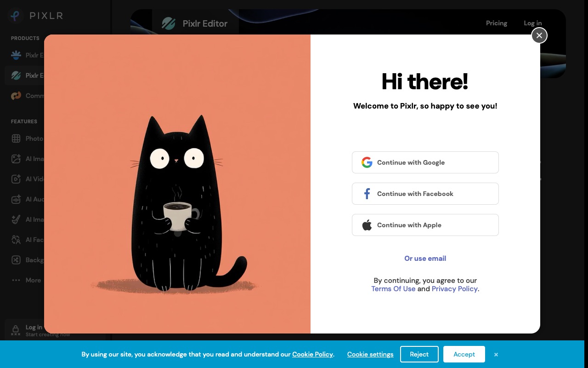Open the Community sidebar icon

tap(16, 96)
